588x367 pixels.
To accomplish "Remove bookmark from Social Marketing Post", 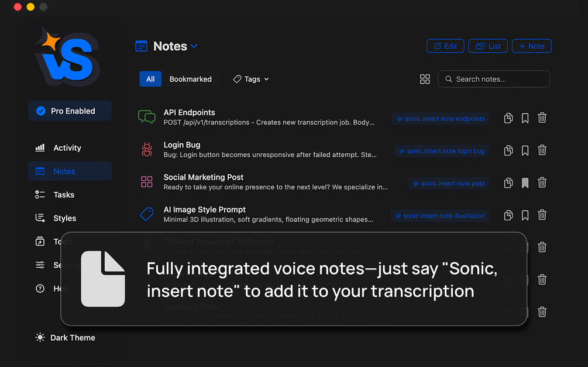I will click(x=525, y=183).
